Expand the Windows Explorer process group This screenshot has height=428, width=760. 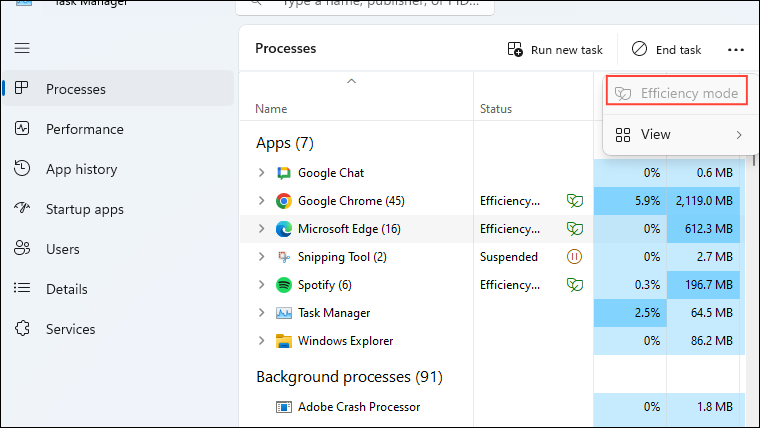(262, 341)
